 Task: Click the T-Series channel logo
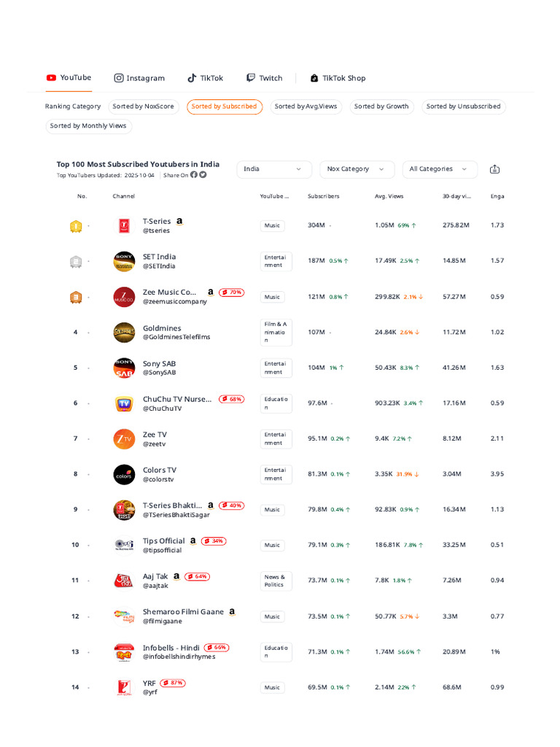(x=124, y=226)
